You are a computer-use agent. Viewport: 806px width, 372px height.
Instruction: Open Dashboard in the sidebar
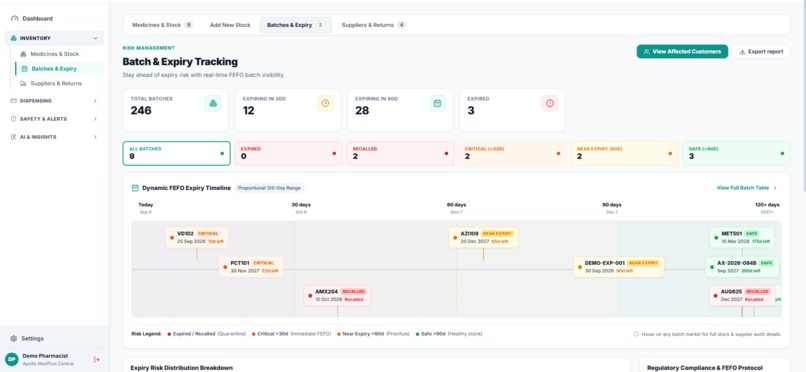tap(37, 18)
